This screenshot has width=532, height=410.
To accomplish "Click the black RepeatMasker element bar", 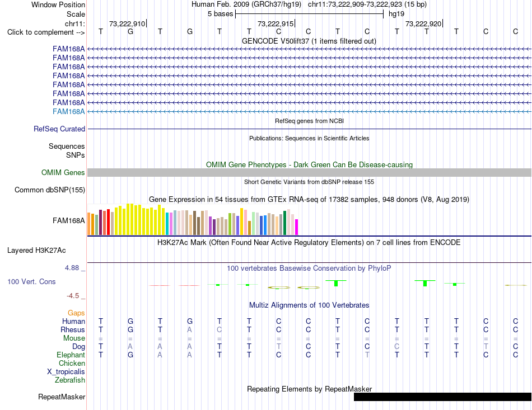I will pyautogui.click(x=442, y=397).
